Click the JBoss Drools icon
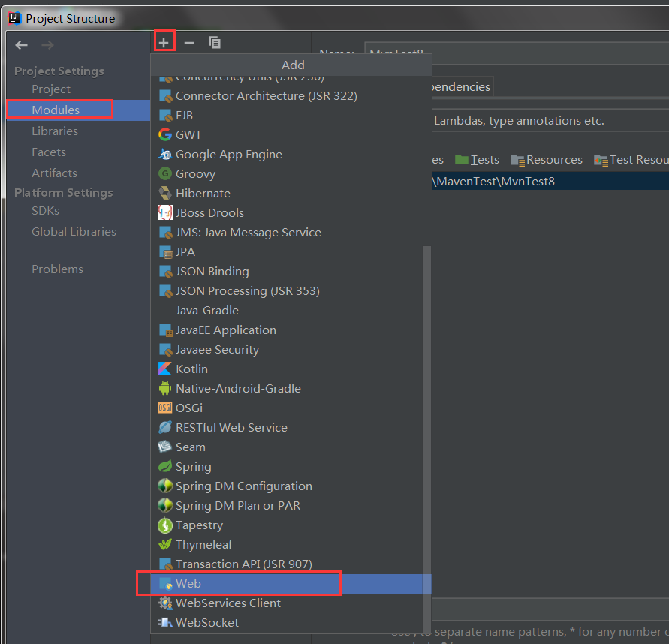 coord(165,212)
